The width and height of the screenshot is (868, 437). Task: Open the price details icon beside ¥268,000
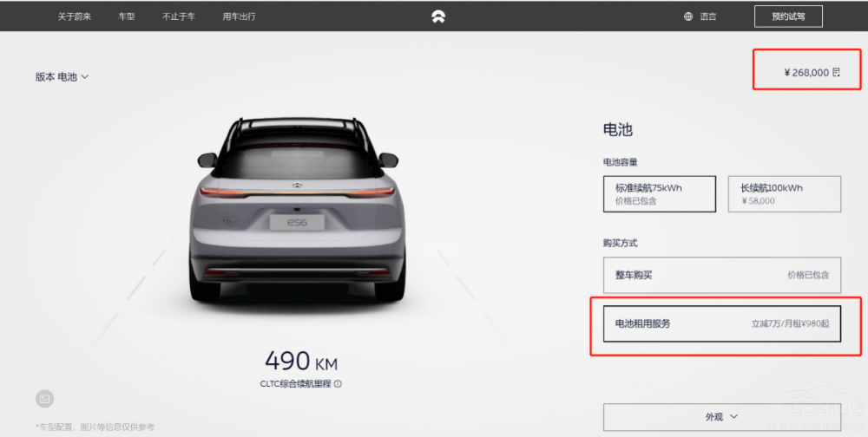pos(837,73)
